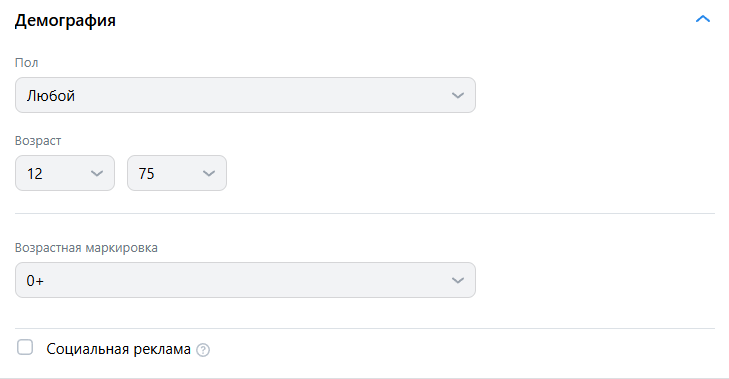Toggle Социальная реклама by clicking its label
The height and width of the screenshot is (379, 729).
click(119, 349)
